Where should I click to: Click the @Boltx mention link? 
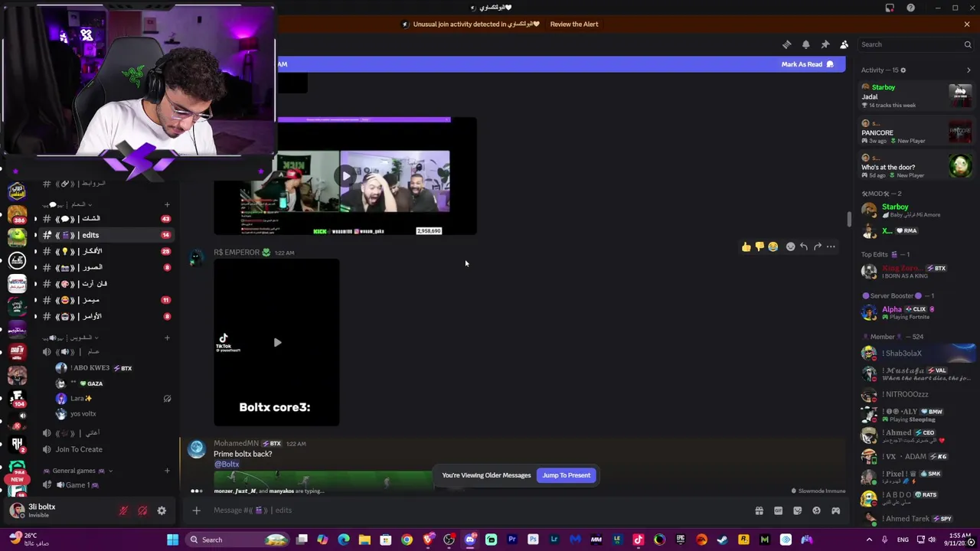pyautogui.click(x=227, y=465)
